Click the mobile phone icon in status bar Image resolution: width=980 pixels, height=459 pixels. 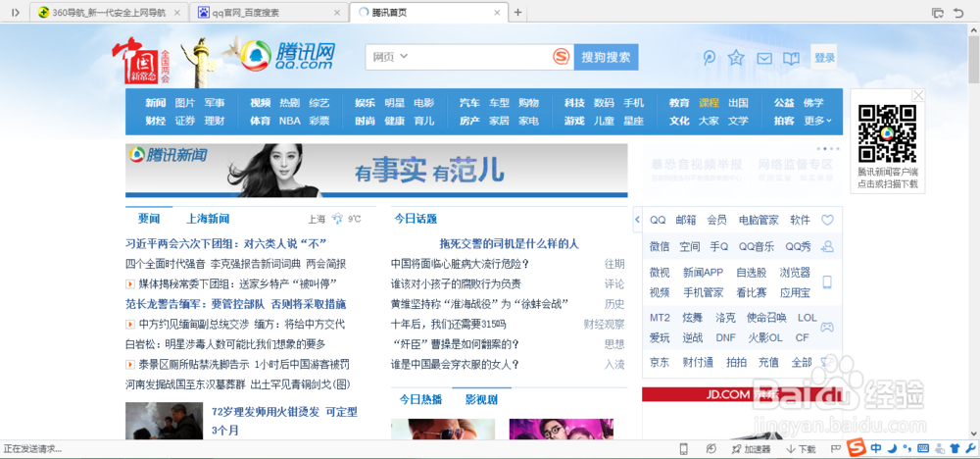[x=684, y=448]
